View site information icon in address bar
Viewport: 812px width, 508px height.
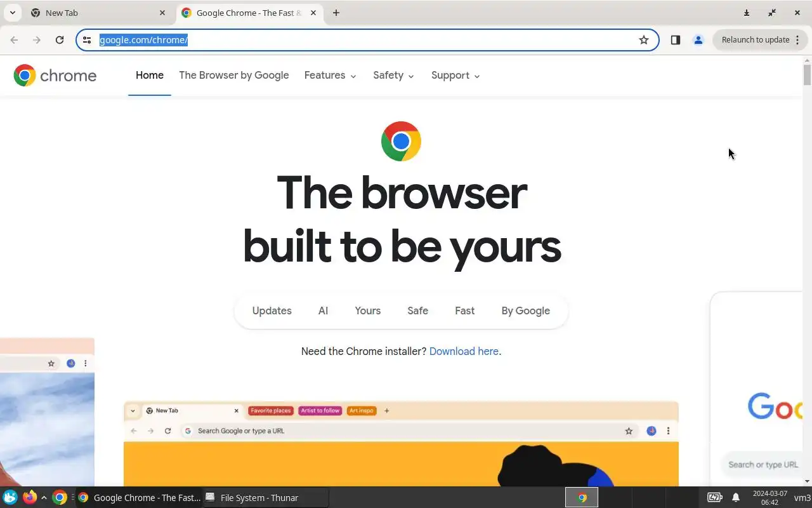point(88,40)
